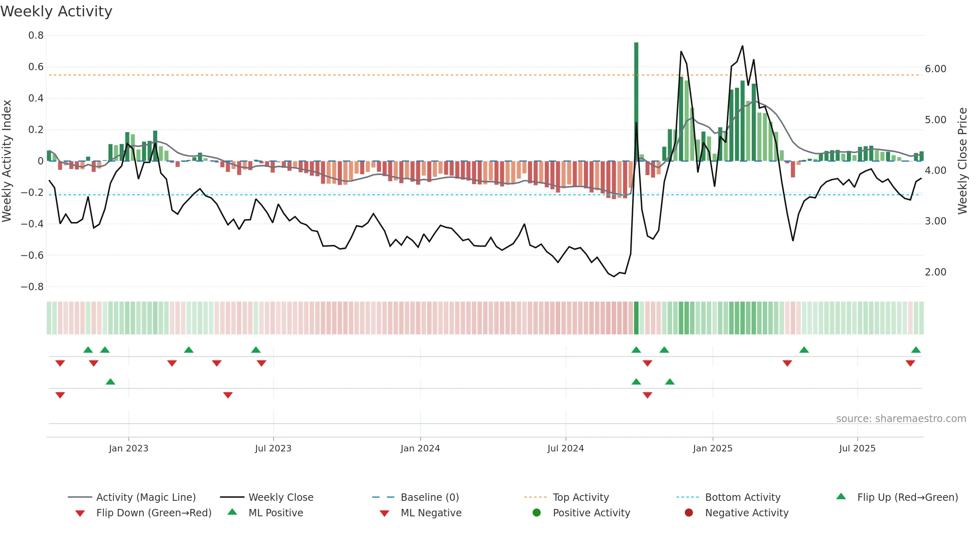Click the '6.00' price axis tick

[935, 69]
